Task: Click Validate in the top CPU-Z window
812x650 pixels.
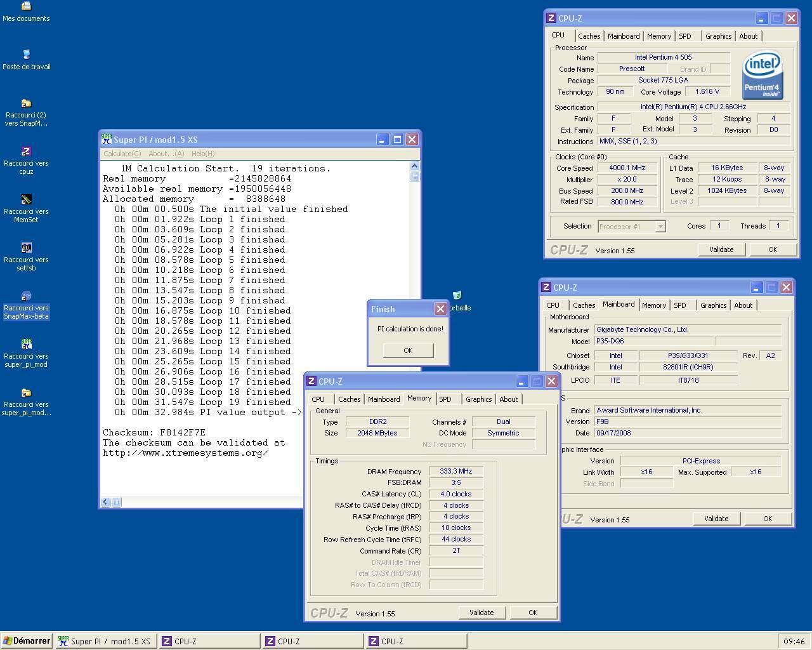Action: (x=721, y=249)
